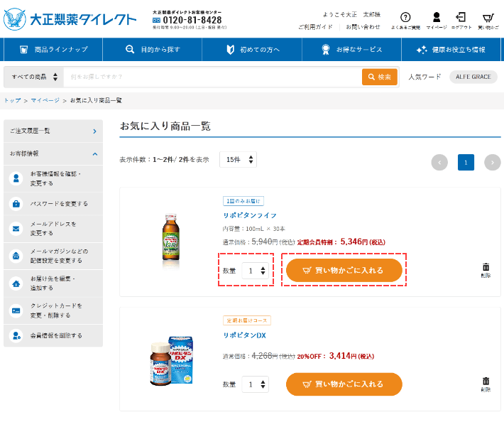The width and height of the screenshot is (504, 427).
Task: Click the logout door icon
Action: pos(461,17)
